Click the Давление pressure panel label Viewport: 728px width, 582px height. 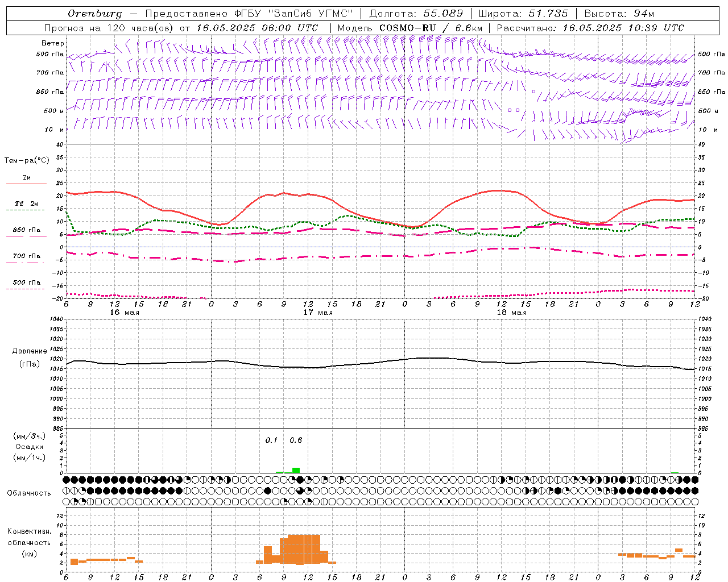pyautogui.click(x=30, y=351)
